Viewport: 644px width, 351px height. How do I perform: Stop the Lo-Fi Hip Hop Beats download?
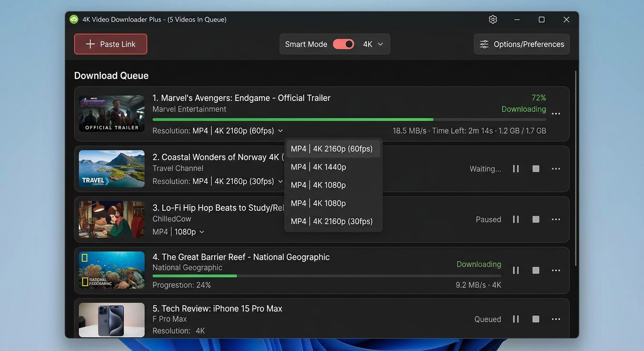(x=536, y=219)
